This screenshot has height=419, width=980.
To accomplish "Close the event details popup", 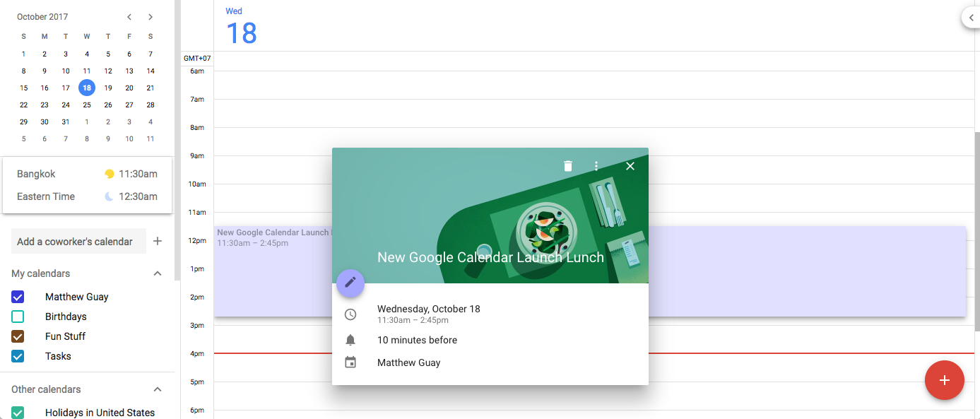I will pyautogui.click(x=630, y=166).
